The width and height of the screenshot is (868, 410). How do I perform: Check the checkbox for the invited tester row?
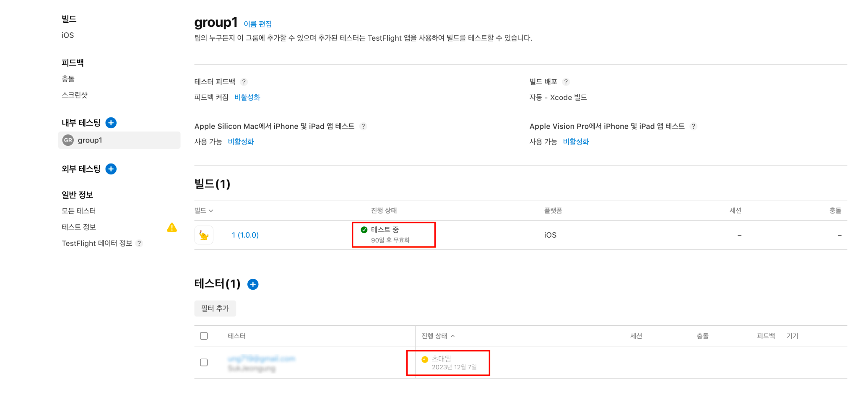click(204, 362)
